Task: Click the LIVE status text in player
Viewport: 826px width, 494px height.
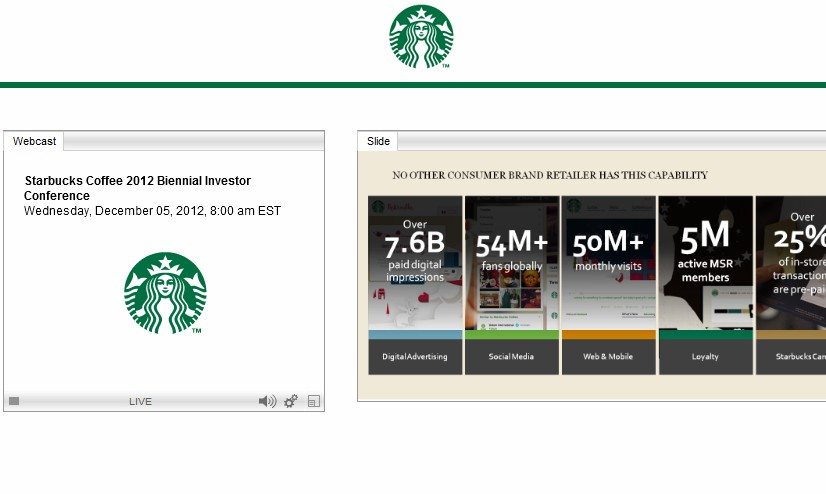Action: pyautogui.click(x=140, y=401)
